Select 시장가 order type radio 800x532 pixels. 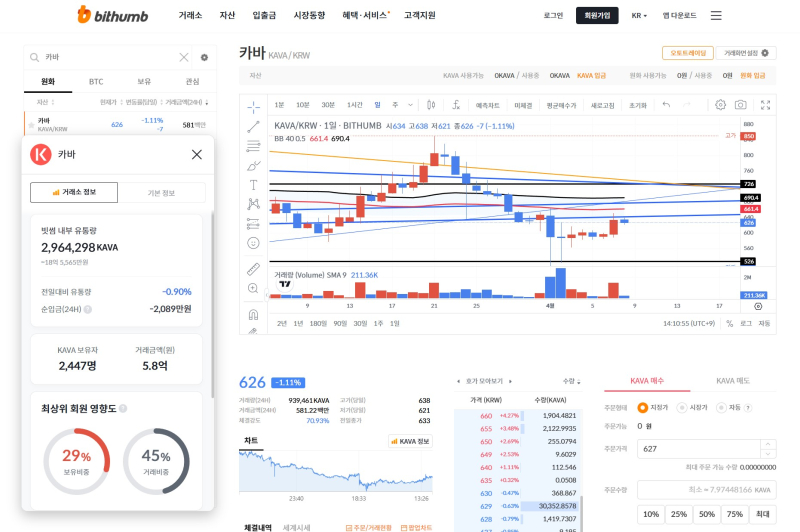682,408
